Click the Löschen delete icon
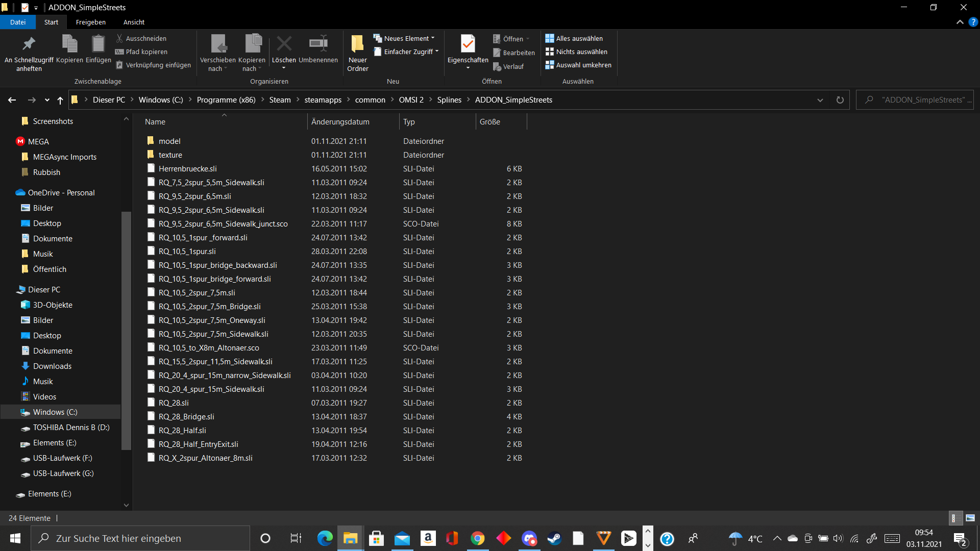Image resolution: width=980 pixels, height=551 pixels. click(x=284, y=44)
